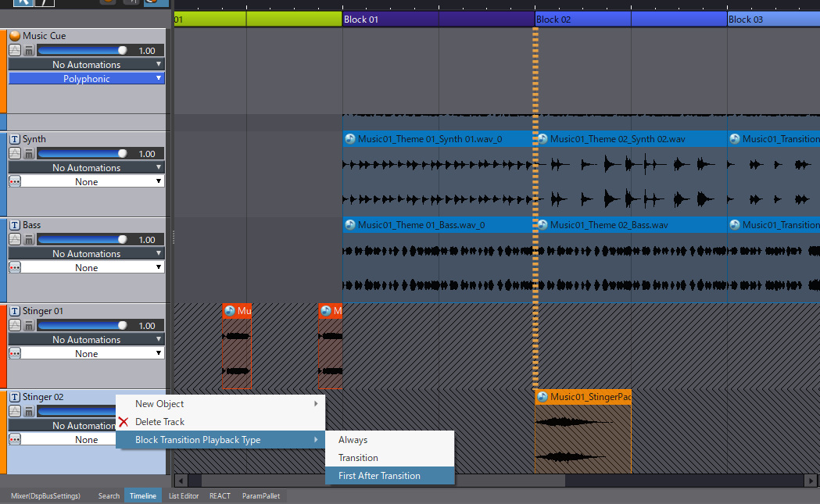Click the disc icon on the Bass Music01_Transition clip
This screenshot has width=820, height=504.
(x=735, y=225)
